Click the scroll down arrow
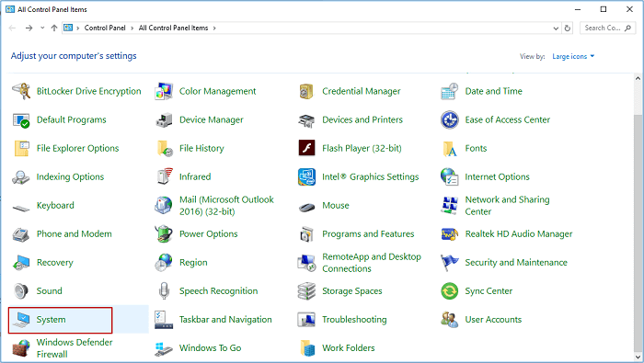Viewport: 644px width, 363px height. tap(638, 357)
